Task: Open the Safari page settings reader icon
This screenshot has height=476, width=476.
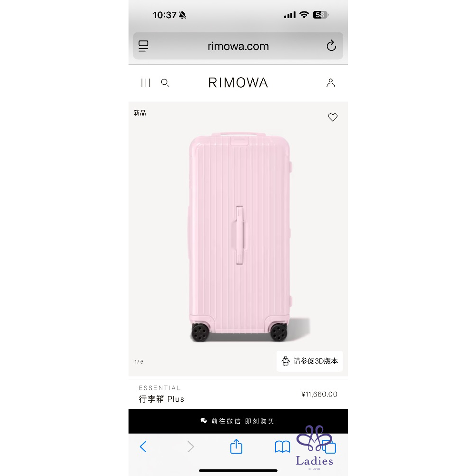Action: (143, 46)
